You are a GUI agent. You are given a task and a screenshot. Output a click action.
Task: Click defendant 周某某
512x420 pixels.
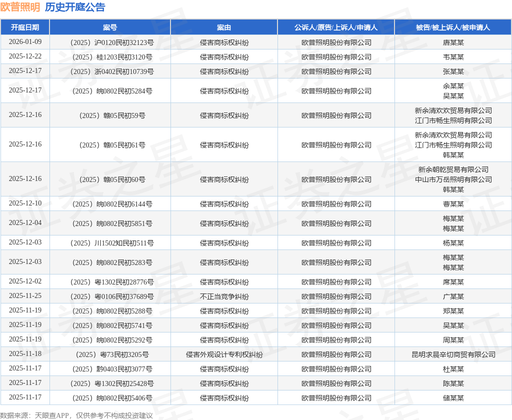(x=453, y=340)
